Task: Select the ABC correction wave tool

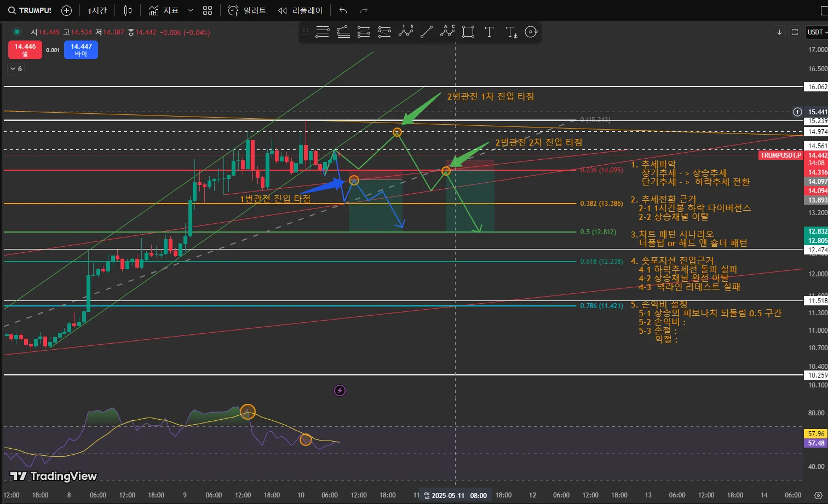Action: pyautogui.click(x=447, y=32)
